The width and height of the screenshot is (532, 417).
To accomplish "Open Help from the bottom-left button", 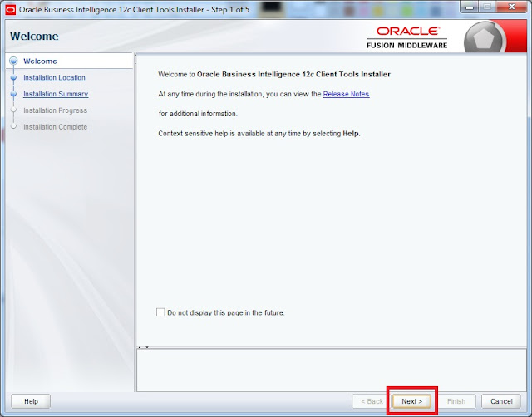I will [31, 401].
